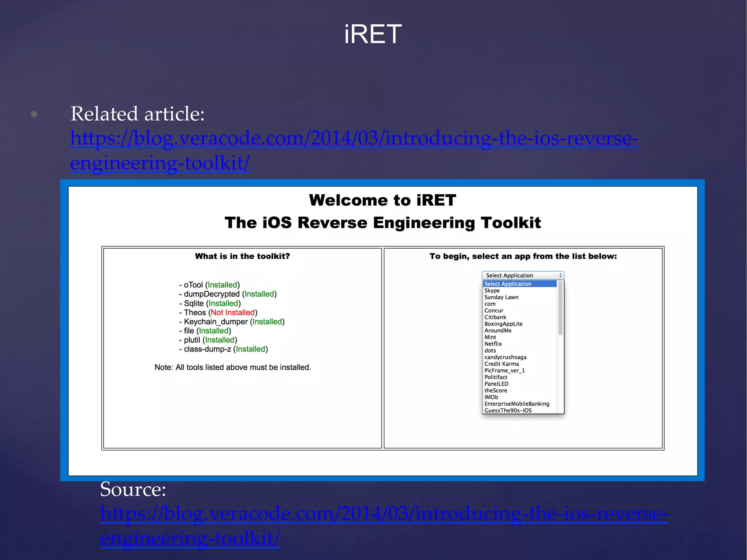
Task: Click 'To begin, select an app' heading
Action: click(523, 256)
